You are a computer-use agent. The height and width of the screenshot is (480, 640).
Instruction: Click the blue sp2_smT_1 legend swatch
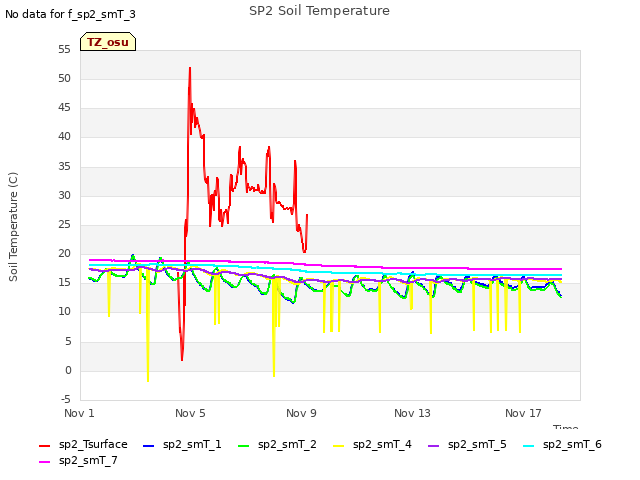[149, 445]
